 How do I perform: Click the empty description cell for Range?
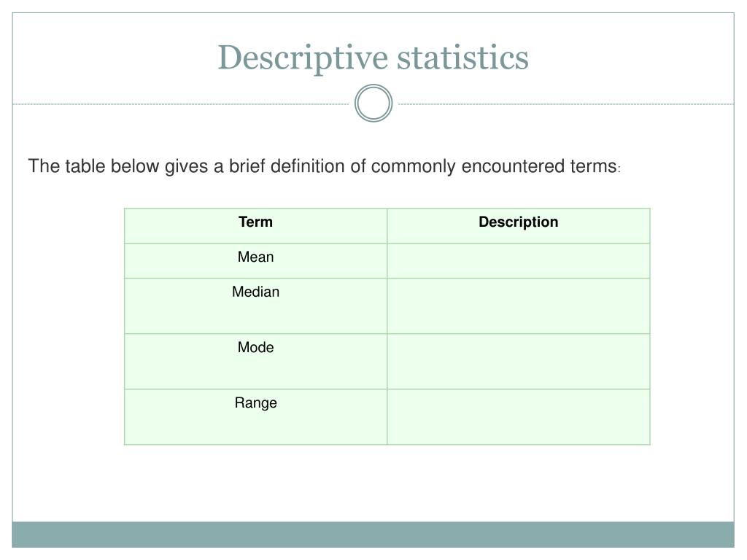[x=519, y=417]
